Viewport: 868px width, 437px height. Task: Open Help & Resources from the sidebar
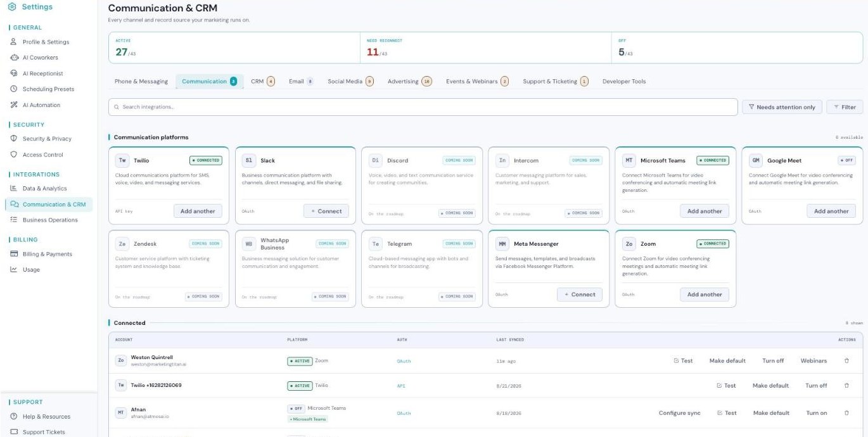[x=46, y=417]
